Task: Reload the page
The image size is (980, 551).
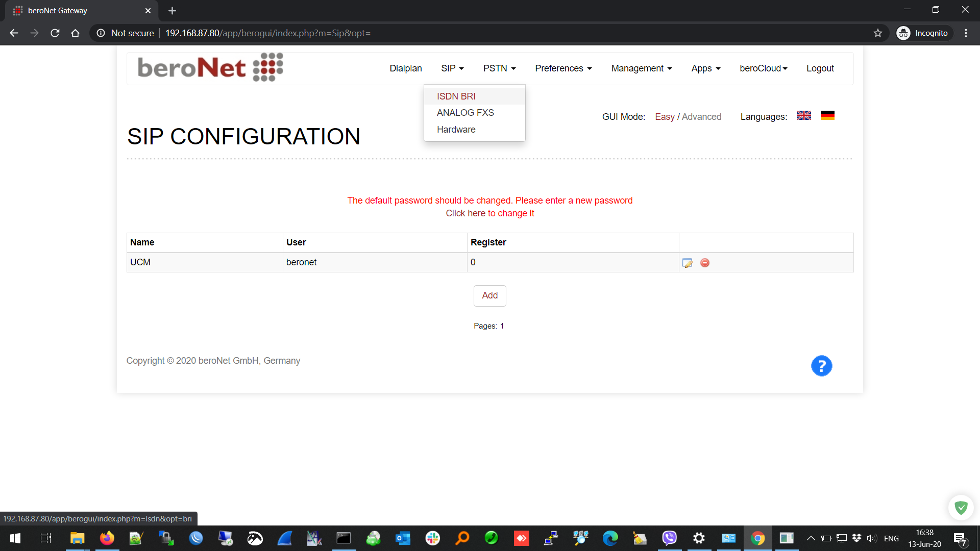Action: [55, 33]
